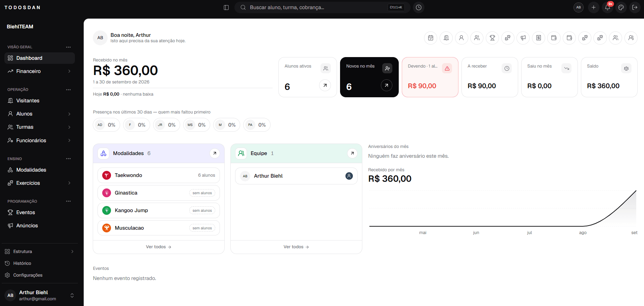
Task: Select Dashboard in the sidebar
Action: [x=40, y=58]
